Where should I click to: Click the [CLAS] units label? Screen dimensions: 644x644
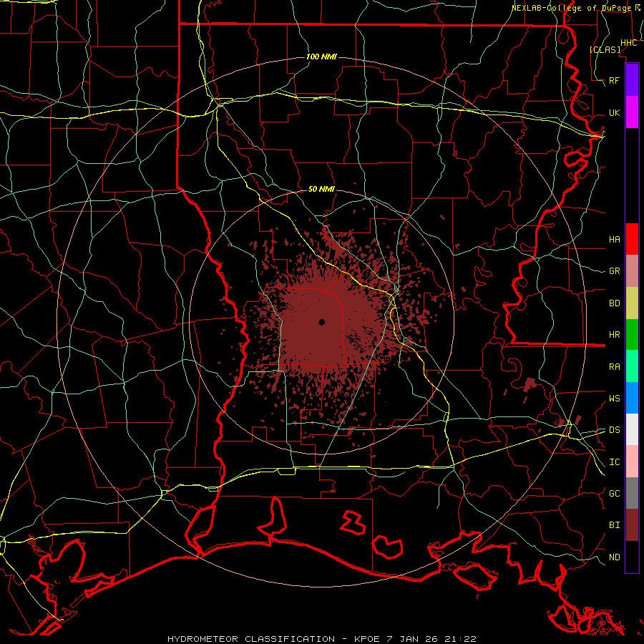coord(605,49)
